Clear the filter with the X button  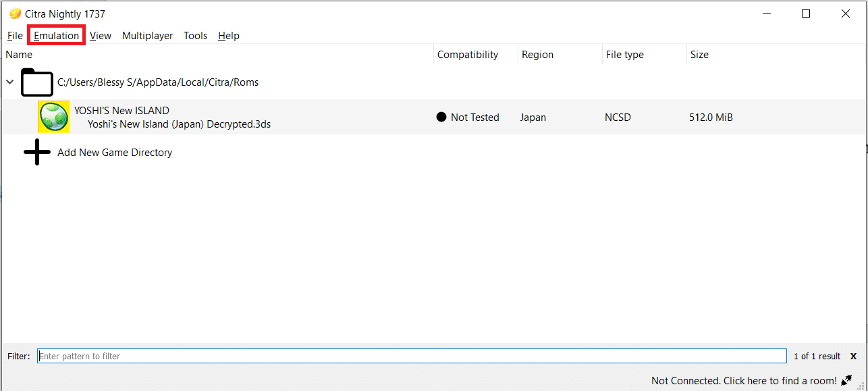coord(853,356)
